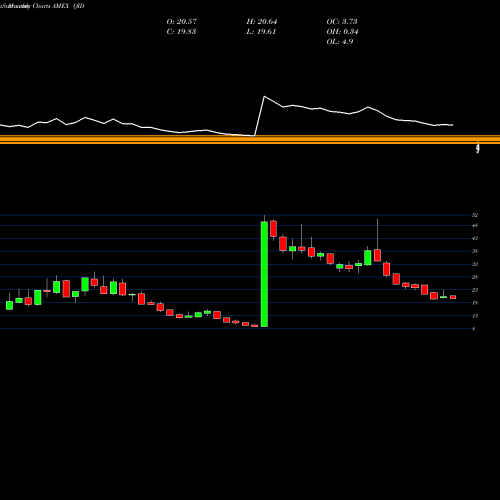Click the 8 price axis label

point(474,329)
